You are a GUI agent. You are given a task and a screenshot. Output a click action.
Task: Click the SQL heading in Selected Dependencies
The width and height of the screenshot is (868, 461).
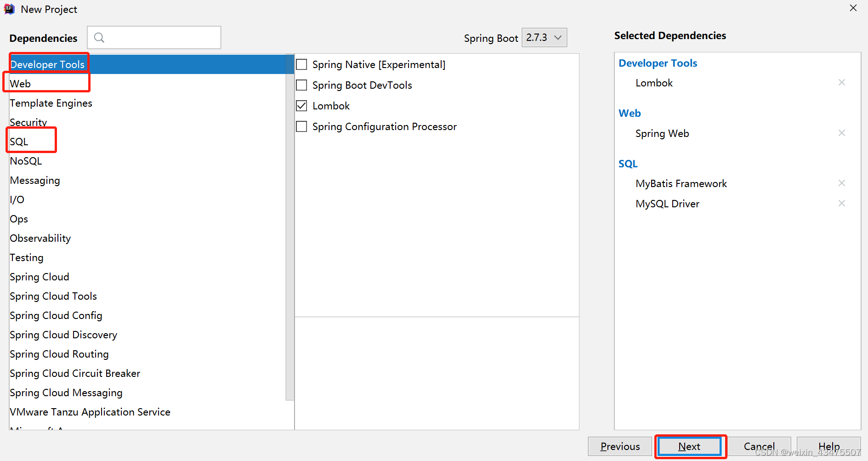[x=628, y=164]
